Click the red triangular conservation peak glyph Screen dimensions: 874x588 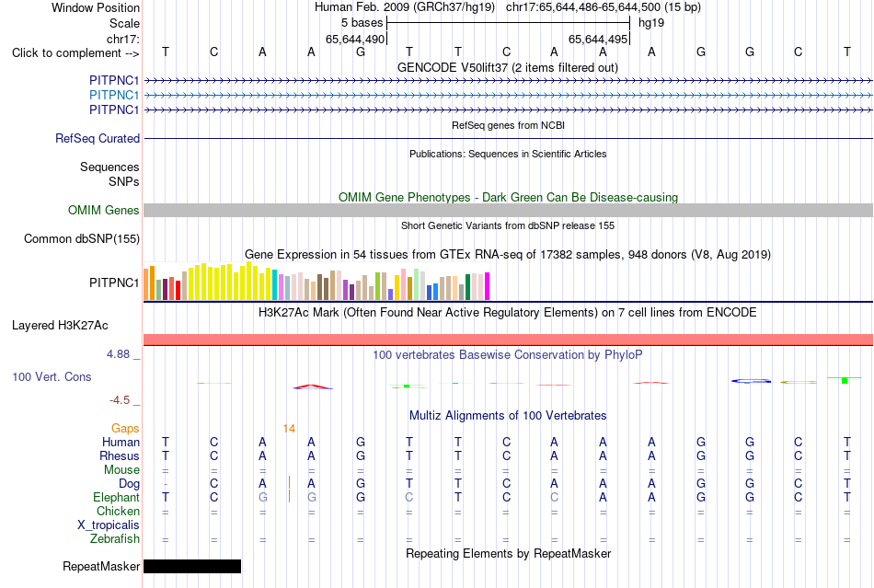tap(312, 386)
